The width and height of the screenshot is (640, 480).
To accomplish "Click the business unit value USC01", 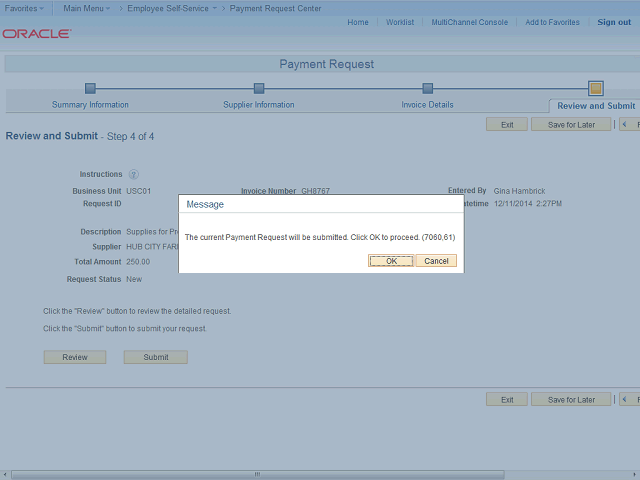I will click(138, 191).
